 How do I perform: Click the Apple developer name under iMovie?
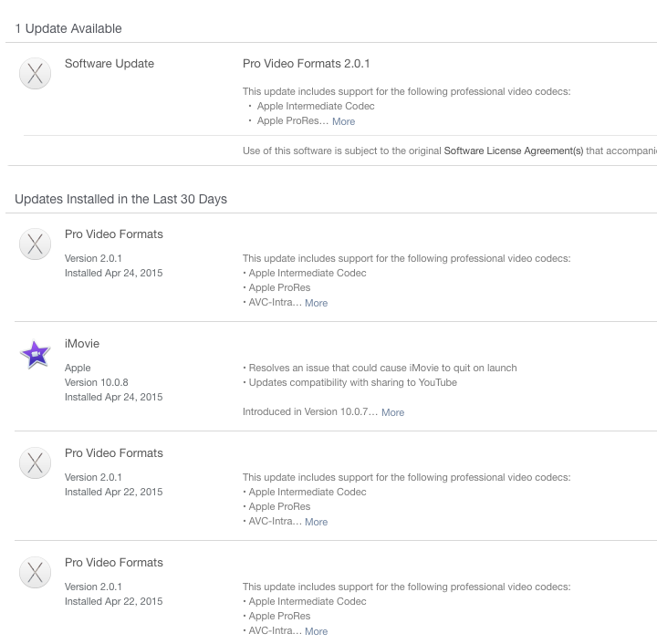(78, 368)
